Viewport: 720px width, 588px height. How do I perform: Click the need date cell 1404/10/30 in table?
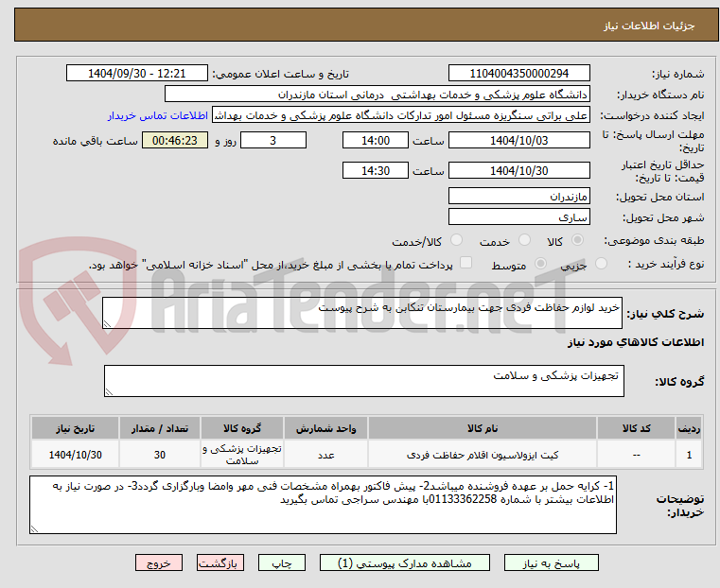pos(75,455)
